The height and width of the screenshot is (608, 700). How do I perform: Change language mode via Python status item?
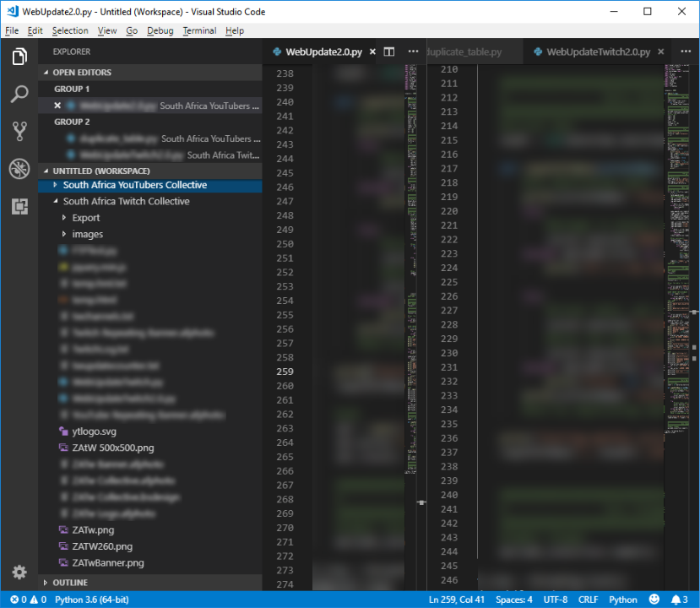[623, 600]
